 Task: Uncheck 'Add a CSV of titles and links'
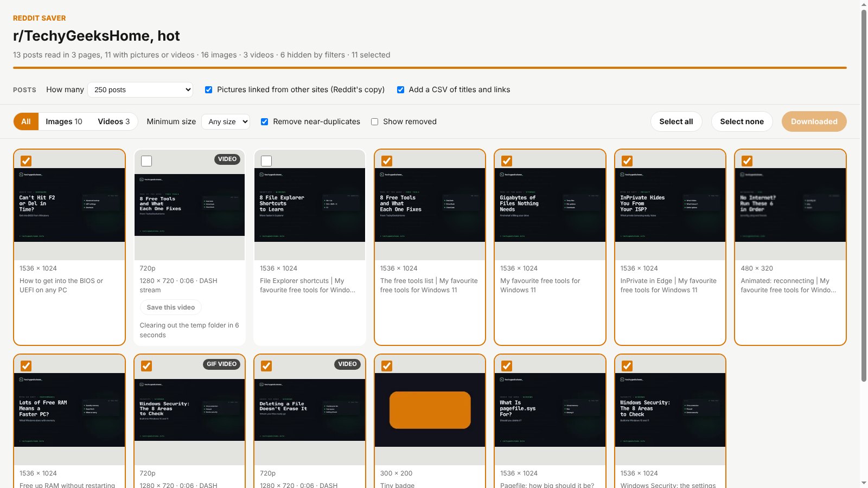click(x=400, y=90)
